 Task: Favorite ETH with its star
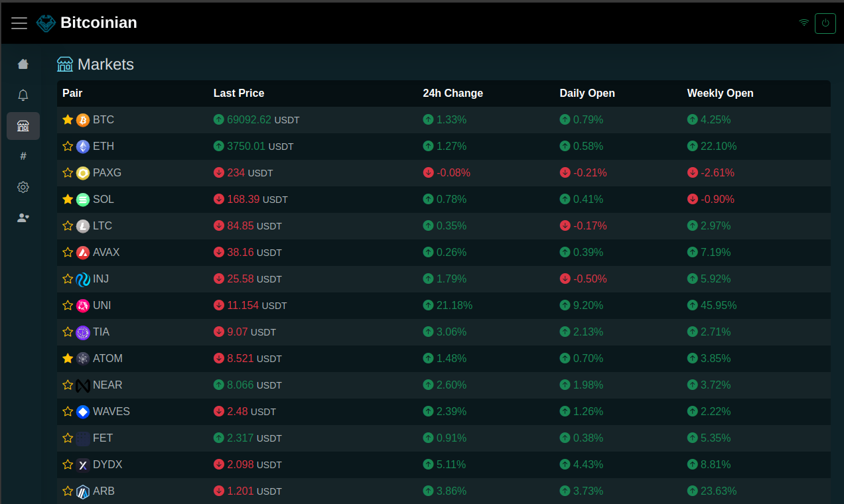[68, 146]
